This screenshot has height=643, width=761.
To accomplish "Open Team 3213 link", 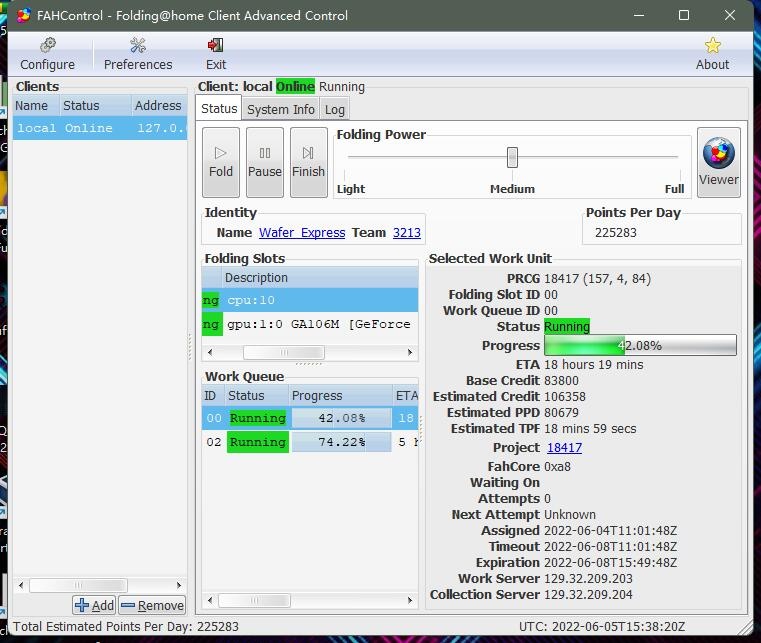I will pos(407,233).
